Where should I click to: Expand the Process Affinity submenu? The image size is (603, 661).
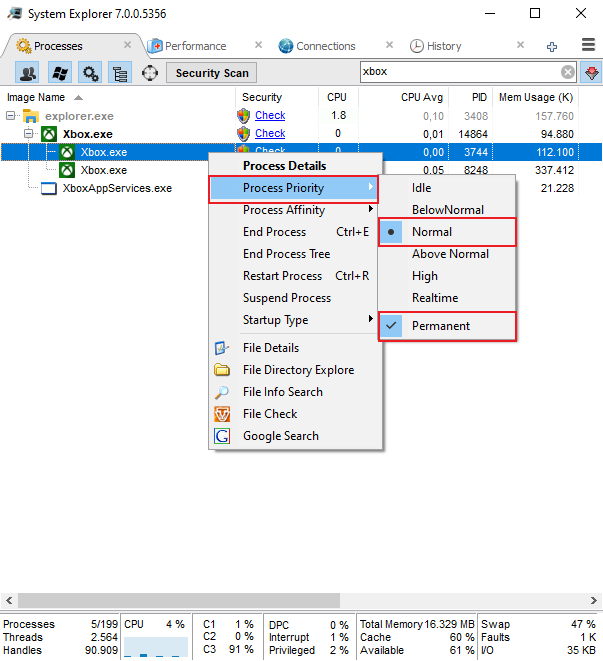tap(295, 210)
